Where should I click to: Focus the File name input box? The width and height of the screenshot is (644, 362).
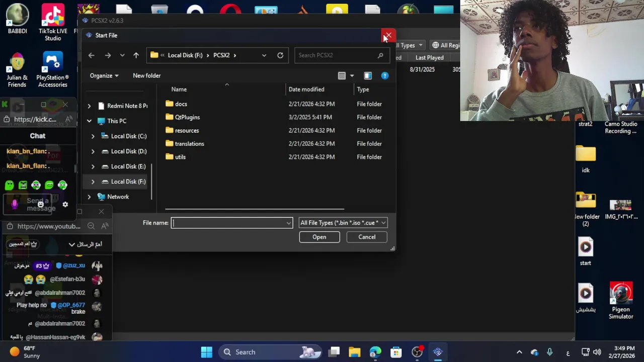point(228,223)
